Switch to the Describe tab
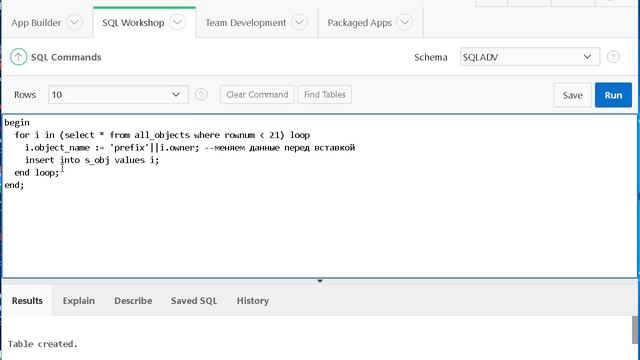The width and height of the screenshot is (640, 360). pos(133,301)
